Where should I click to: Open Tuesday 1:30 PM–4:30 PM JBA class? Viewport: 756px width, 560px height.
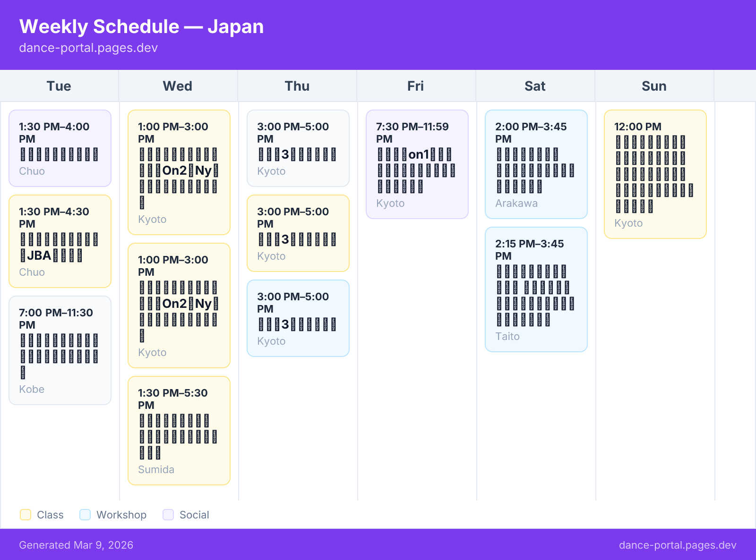pos(60,241)
